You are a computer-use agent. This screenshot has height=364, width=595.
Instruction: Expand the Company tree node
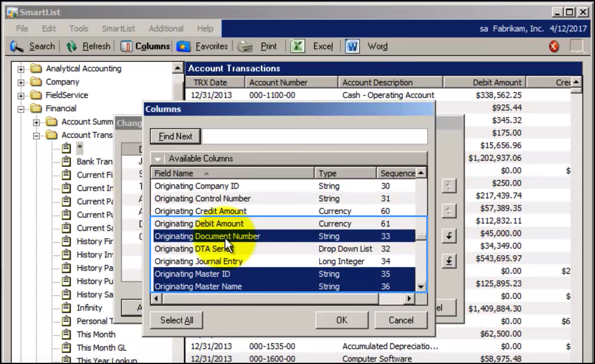point(21,82)
